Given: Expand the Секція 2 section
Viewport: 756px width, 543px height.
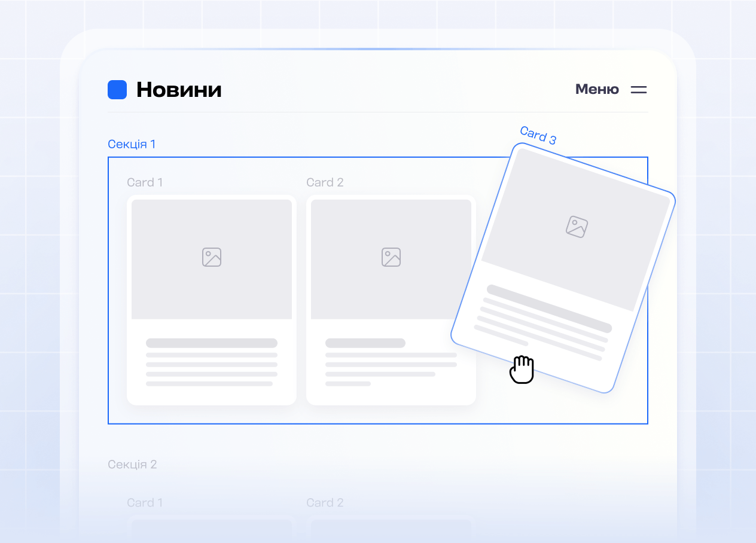Looking at the screenshot, I should (132, 464).
